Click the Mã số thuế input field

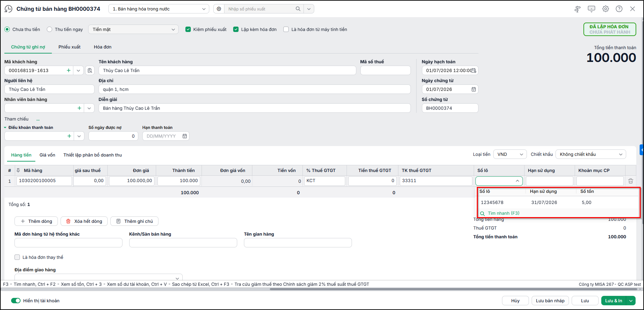point(385,70)
